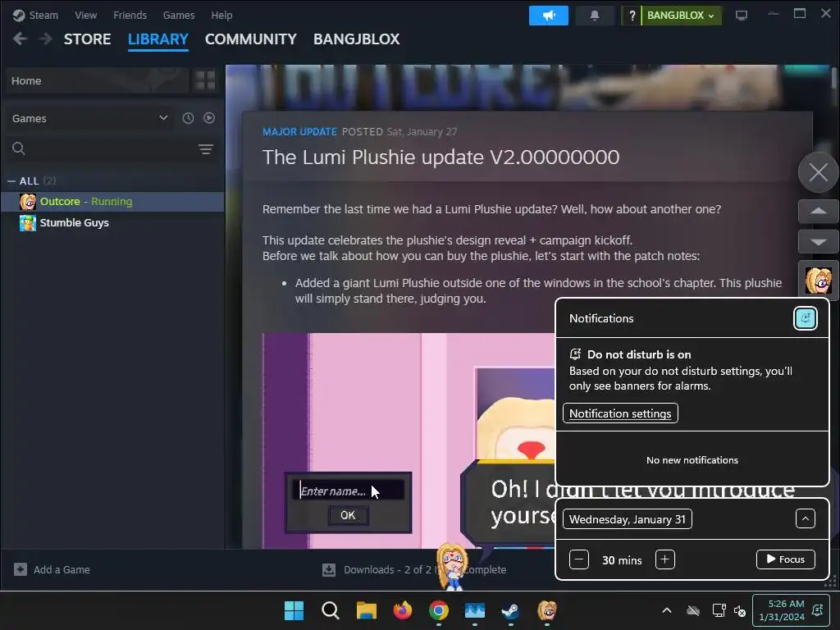Go forward with the right arrow
The height and width of the screenshot is (630, 840).
pyautogui.click(x=46, y=39)
